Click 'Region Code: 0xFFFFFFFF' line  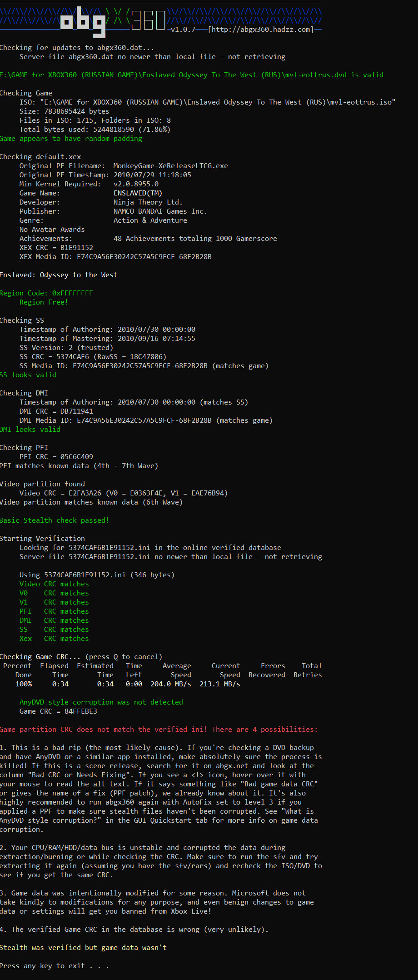pos(46,293)
